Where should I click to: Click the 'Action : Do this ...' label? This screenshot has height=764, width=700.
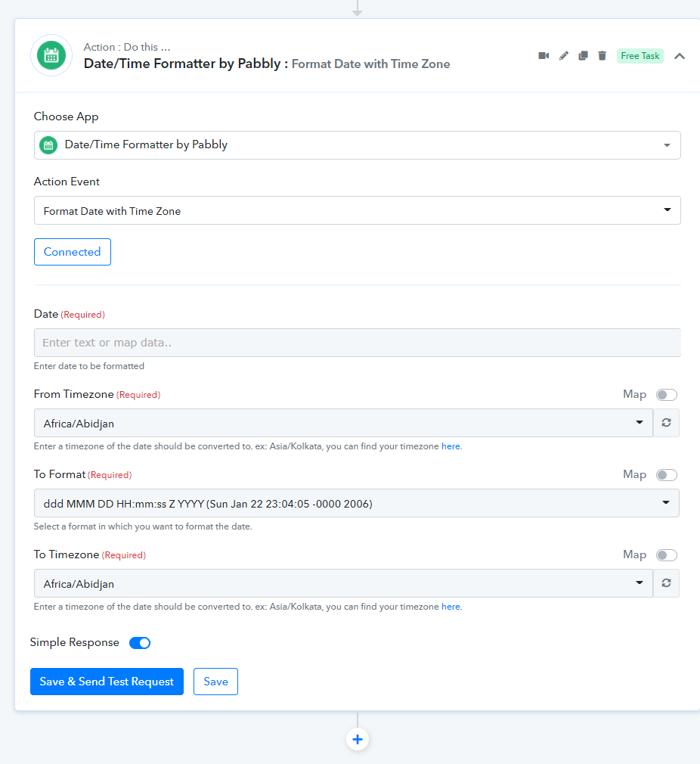[x=127, y=47]
